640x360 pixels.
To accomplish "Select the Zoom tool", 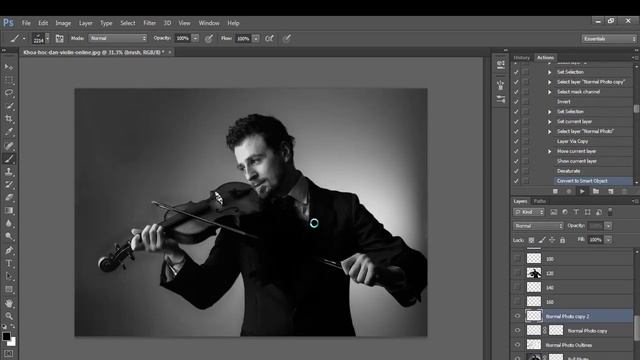I will (9, 316).
